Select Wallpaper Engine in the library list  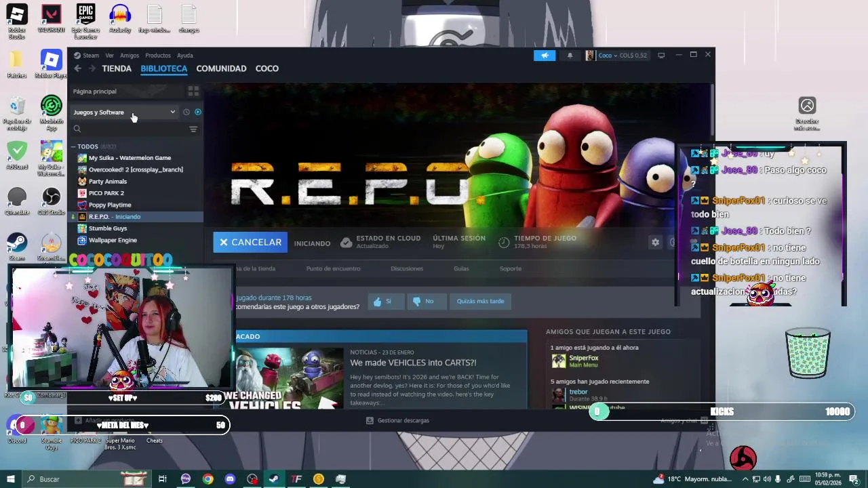pyautogui.click(x=135, y=240)
